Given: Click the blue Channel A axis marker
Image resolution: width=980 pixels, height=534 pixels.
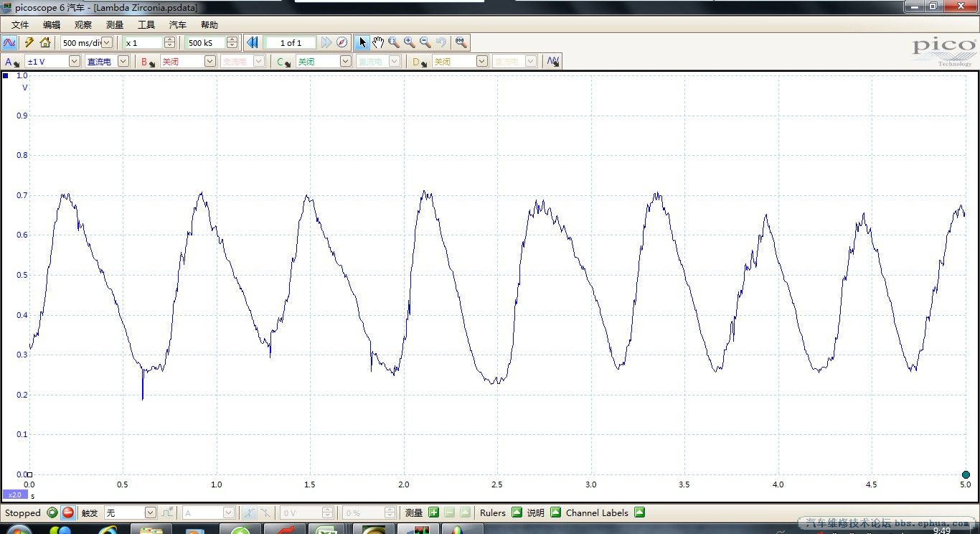Looking at the screenshot, I should coord(6,75).
